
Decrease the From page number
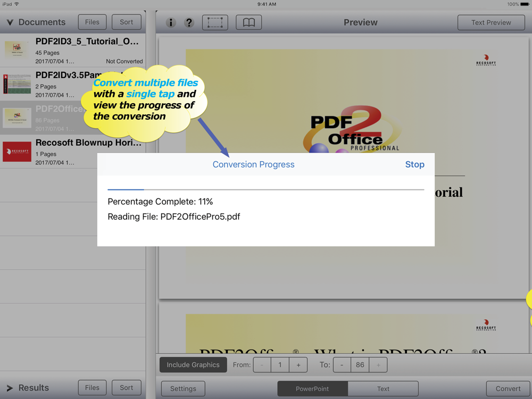pyautogui.click(x=262, y=365)
